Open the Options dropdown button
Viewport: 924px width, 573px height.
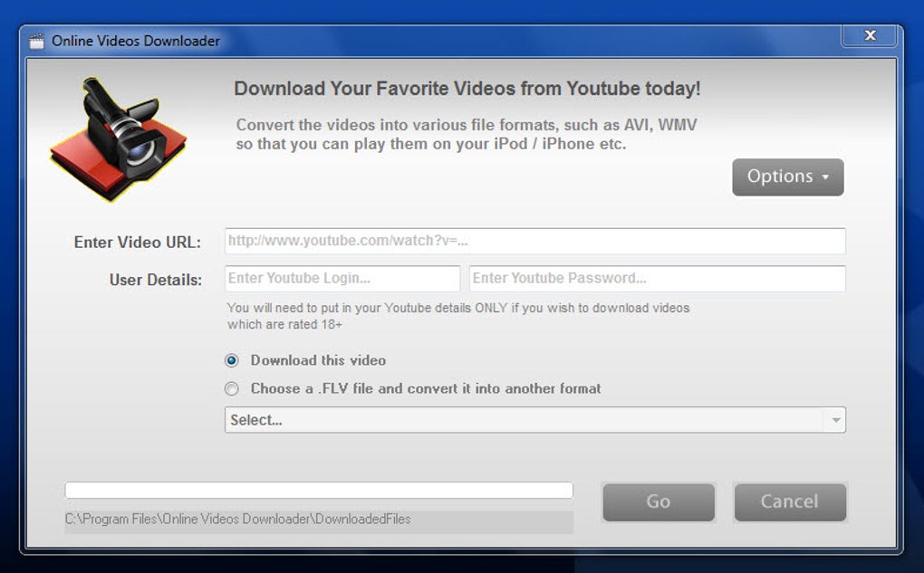click(x=788, y=177)
